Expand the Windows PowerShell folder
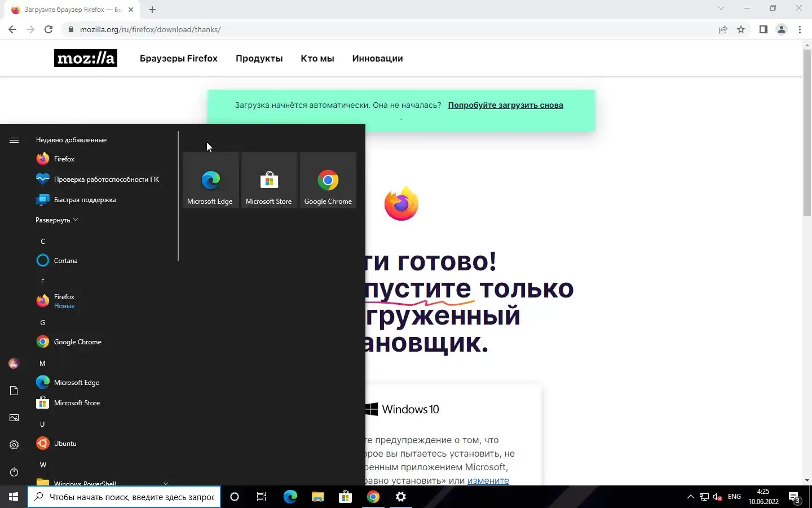The height and width of the screenshot is (508, 812). point(101,483)
